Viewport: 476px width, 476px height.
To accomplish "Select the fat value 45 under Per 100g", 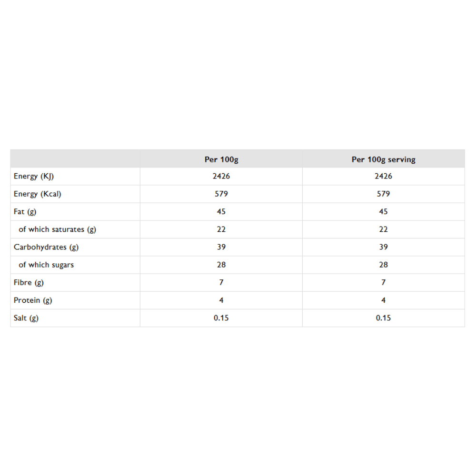I will 221,211.
